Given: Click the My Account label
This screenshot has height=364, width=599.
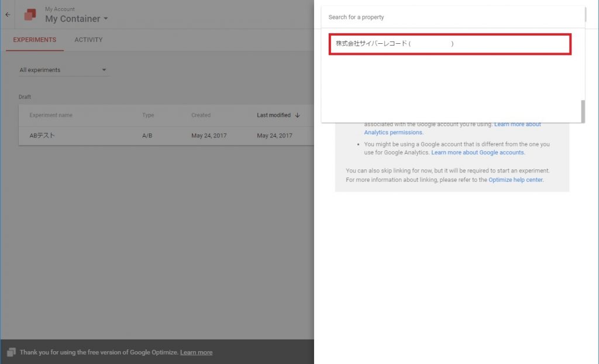Looking at the screenshot, I should click(60, 9).
